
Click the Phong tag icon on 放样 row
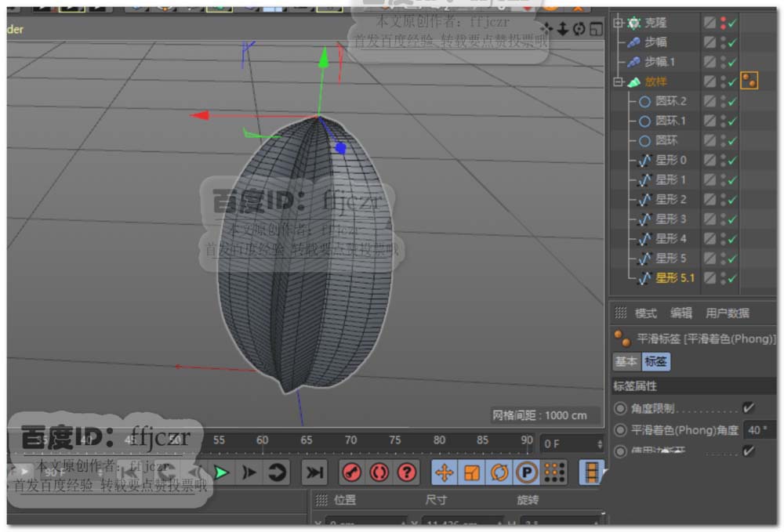pos(750,81)
